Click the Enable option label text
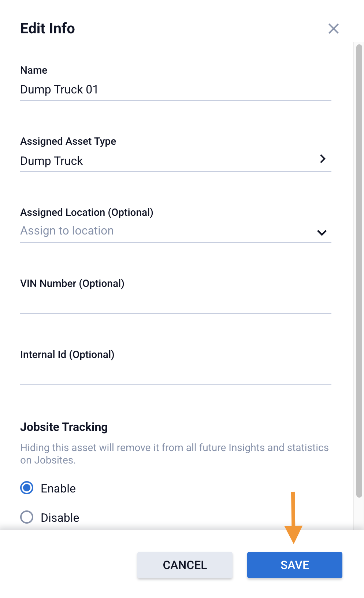The width and height of the screenshot is (364, 598). 58,488
